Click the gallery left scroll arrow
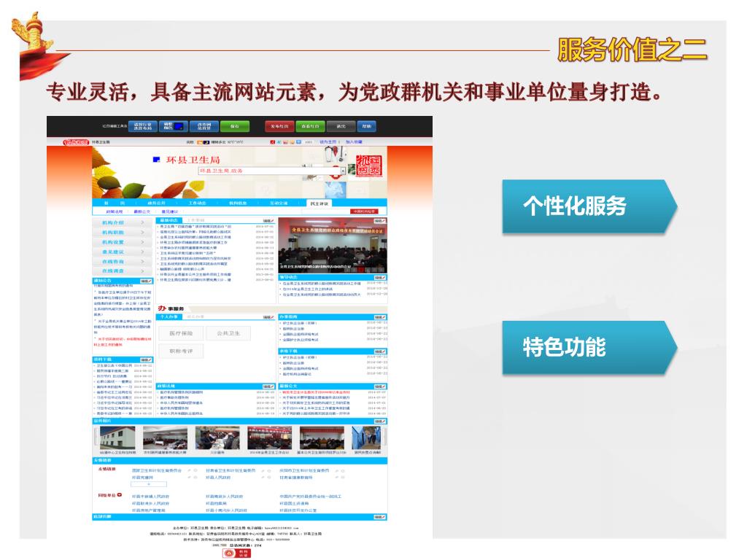747x560 pixels. 96,437
